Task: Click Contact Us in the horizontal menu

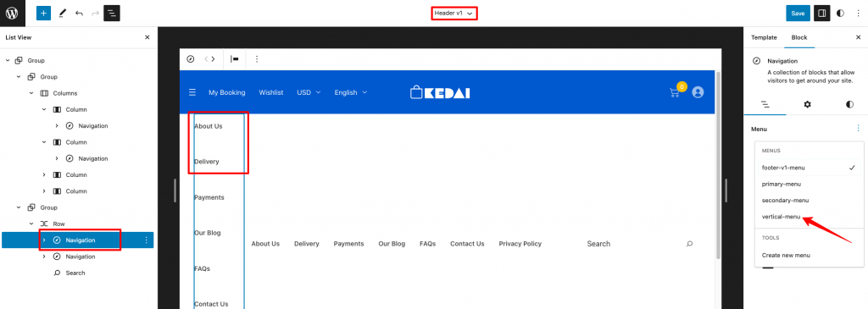Action: (467, 244)
